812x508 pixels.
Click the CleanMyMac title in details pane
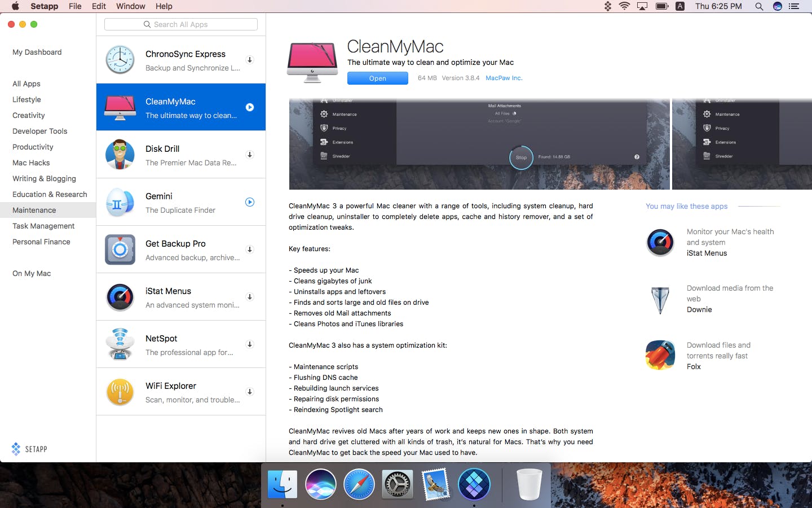click(395, 46)
